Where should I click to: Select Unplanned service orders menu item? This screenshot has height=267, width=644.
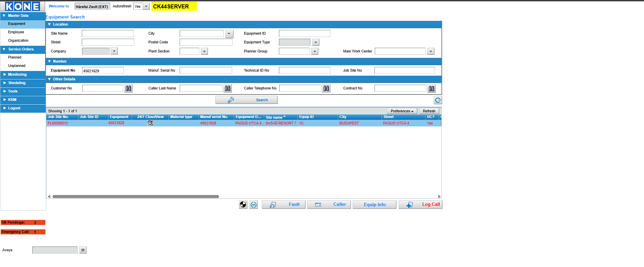point(17,66)
